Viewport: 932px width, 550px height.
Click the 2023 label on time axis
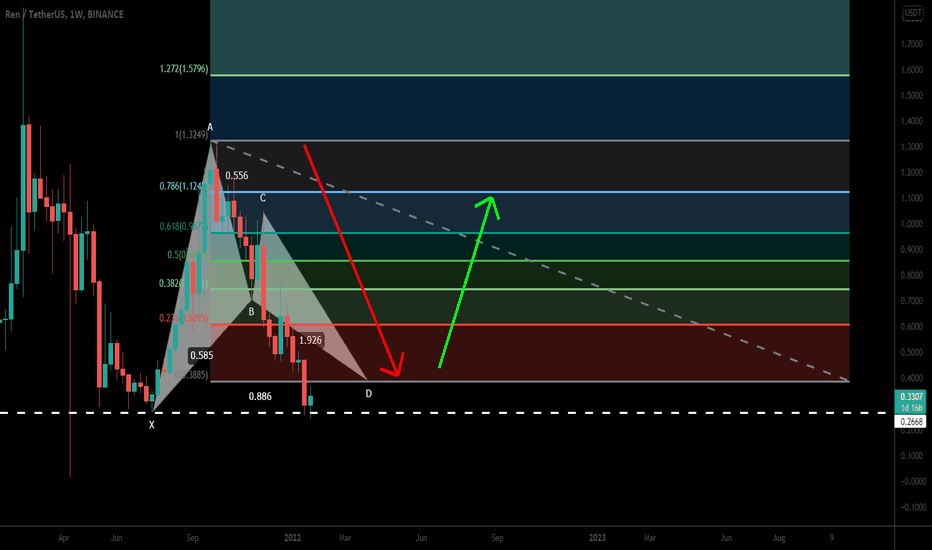click(597, 538)
